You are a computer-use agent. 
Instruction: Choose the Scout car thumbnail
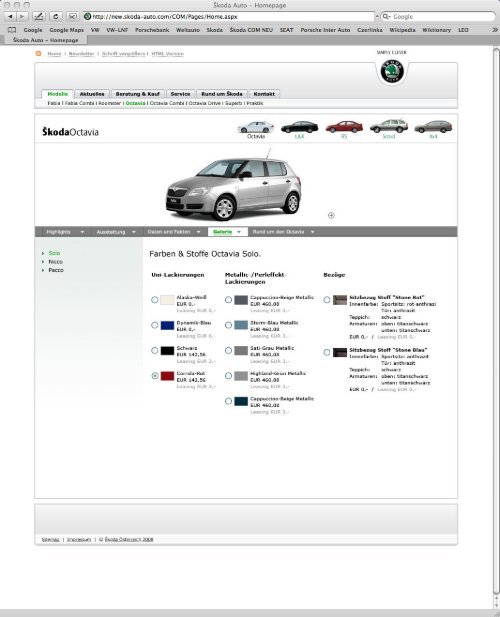[389, 126]
